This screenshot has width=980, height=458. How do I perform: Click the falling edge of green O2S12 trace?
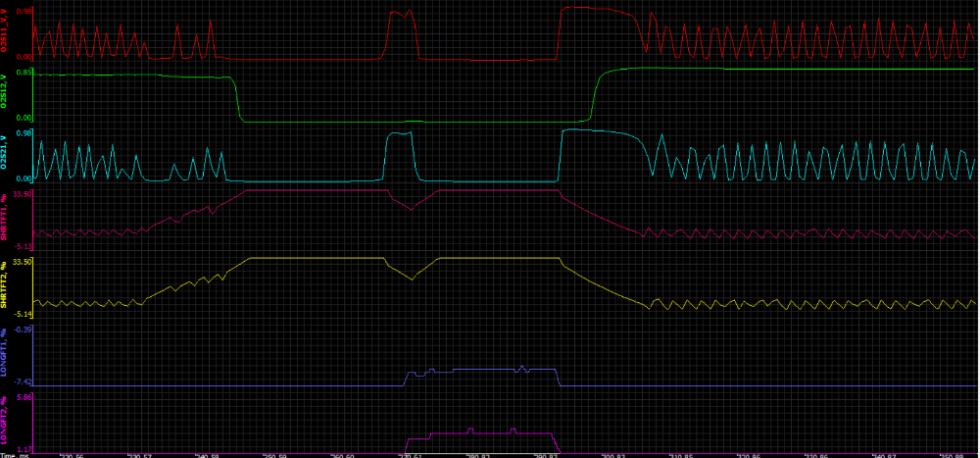pos(237,98)
